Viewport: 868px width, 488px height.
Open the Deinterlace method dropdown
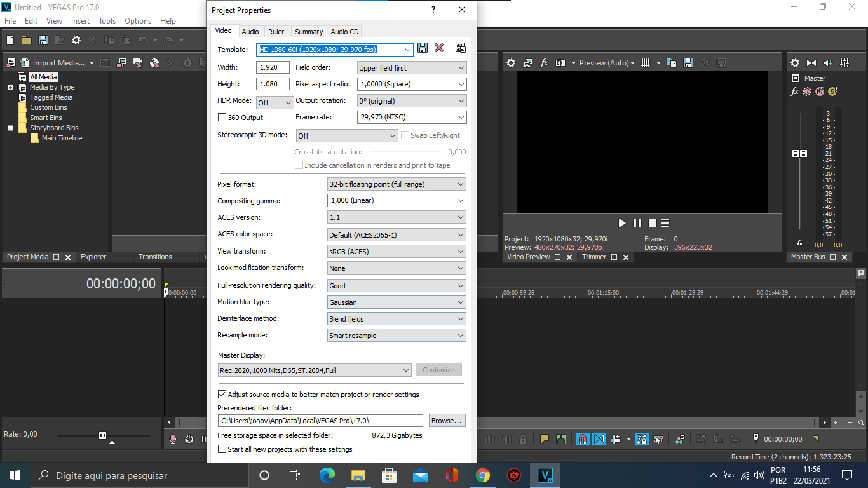coord(397,319)
